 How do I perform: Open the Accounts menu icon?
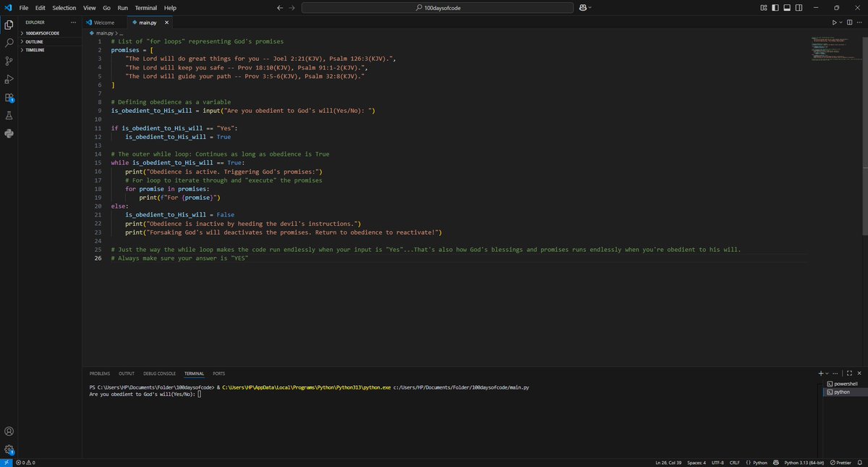[x=9, y=432]
